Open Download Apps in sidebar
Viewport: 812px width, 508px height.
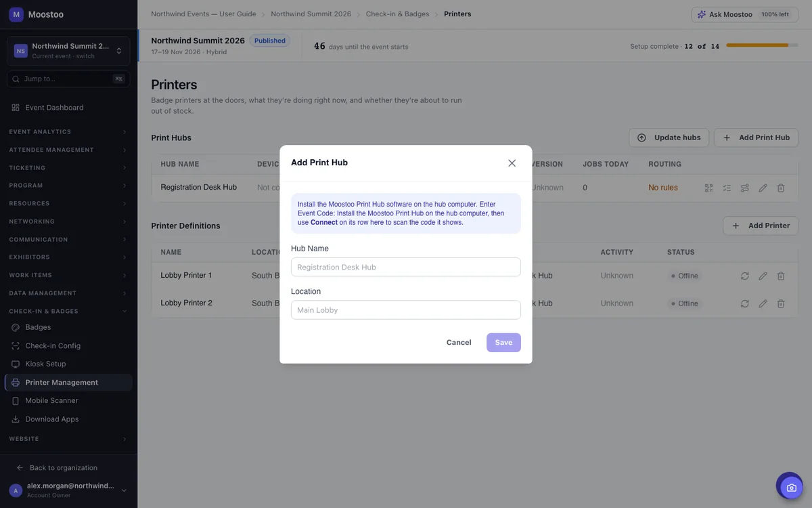pos(68,419)
